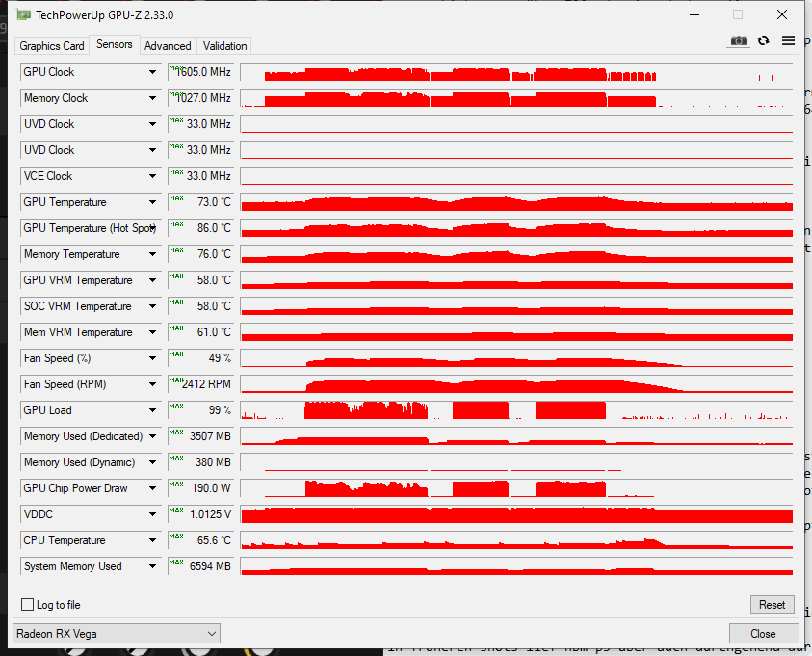Click the Memory Clock history graph
The height and width of the screenshot is (656, 812).
[517, 98]
